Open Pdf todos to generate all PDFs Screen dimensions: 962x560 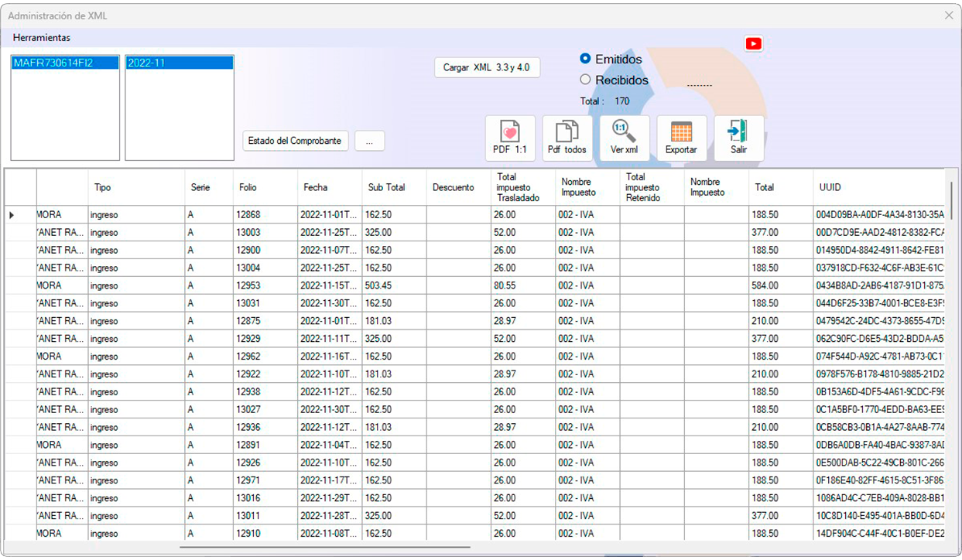[567, 138]
